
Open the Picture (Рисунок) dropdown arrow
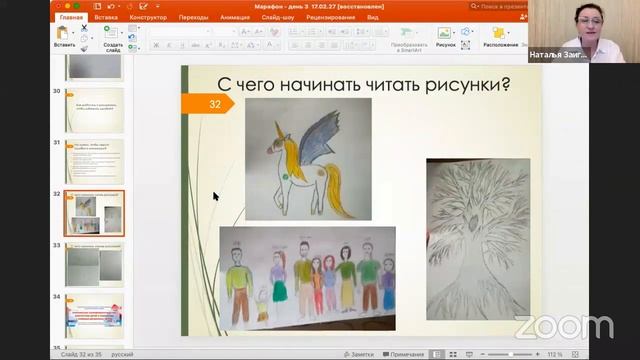pyautogui.click(x=454, y=33)
